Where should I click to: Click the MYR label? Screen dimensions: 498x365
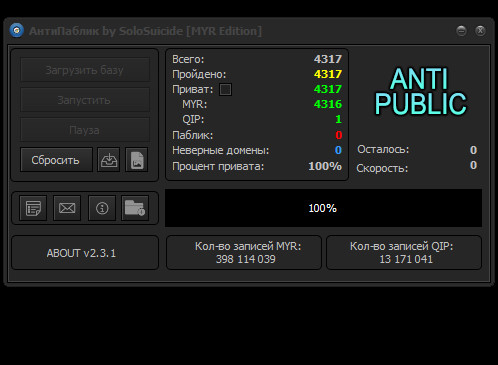[x=194, y=104]
